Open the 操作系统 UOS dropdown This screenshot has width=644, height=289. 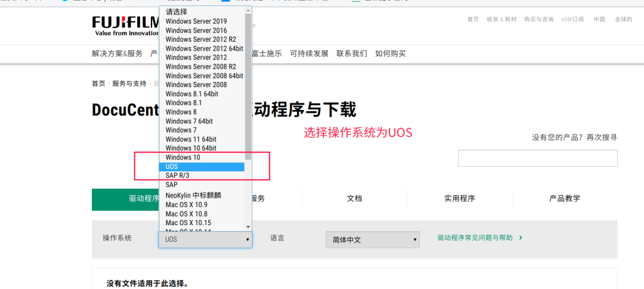pyautogui.click(x=205, y=239)
